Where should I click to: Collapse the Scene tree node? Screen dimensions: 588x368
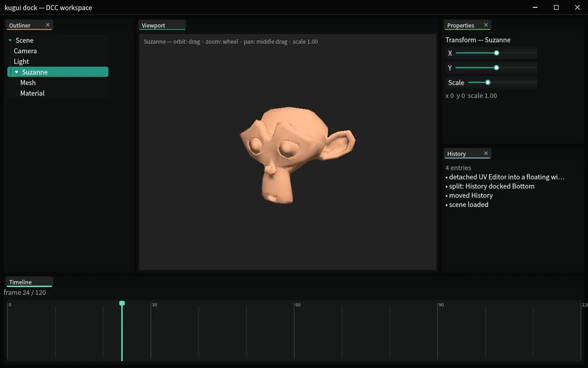[x=10, y=40]
